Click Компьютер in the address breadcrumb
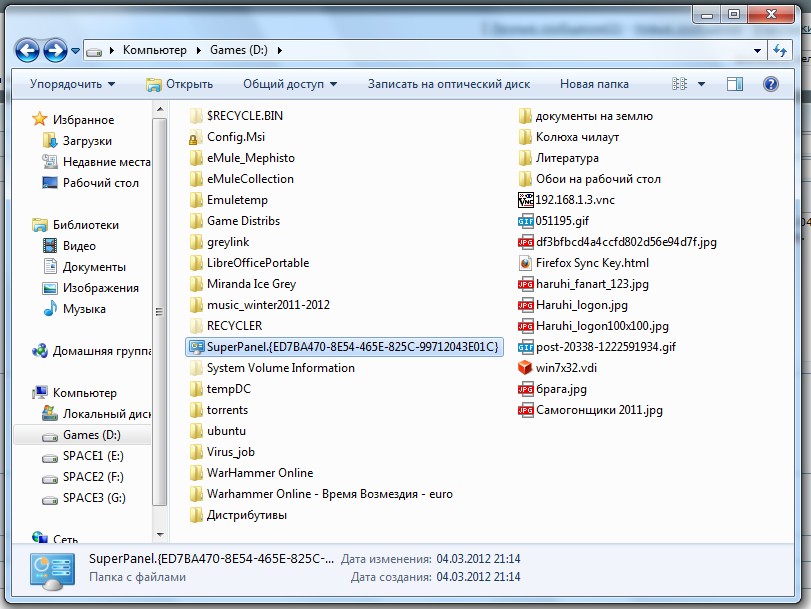The image size is (811, 609). coord(155,50)
